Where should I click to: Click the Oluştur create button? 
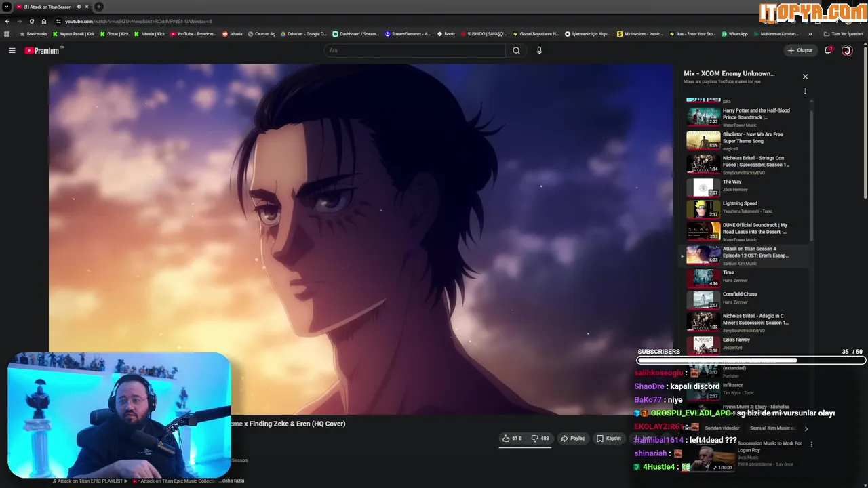coord(800,50)
